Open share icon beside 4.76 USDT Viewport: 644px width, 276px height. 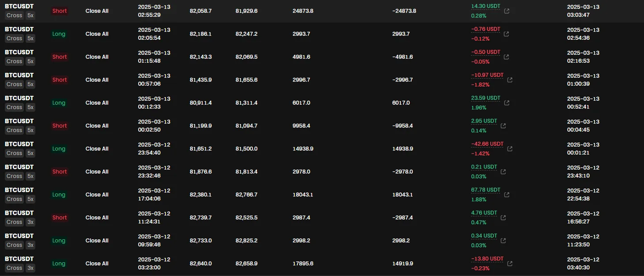504,218
